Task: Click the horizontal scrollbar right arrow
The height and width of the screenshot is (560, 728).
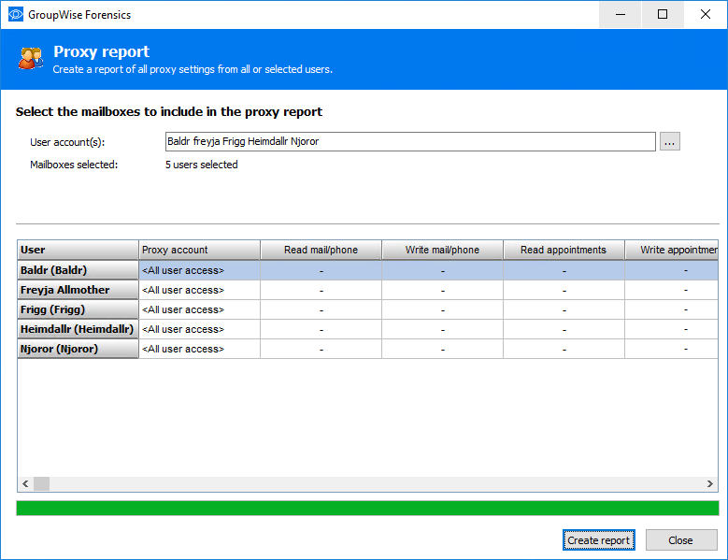Action: coord(710,484)
